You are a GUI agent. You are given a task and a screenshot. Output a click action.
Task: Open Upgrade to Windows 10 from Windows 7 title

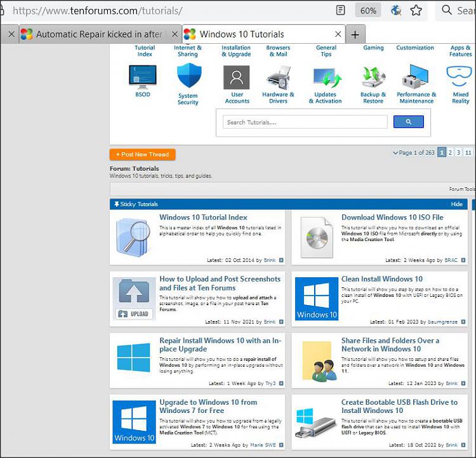(x=208, y=406)
